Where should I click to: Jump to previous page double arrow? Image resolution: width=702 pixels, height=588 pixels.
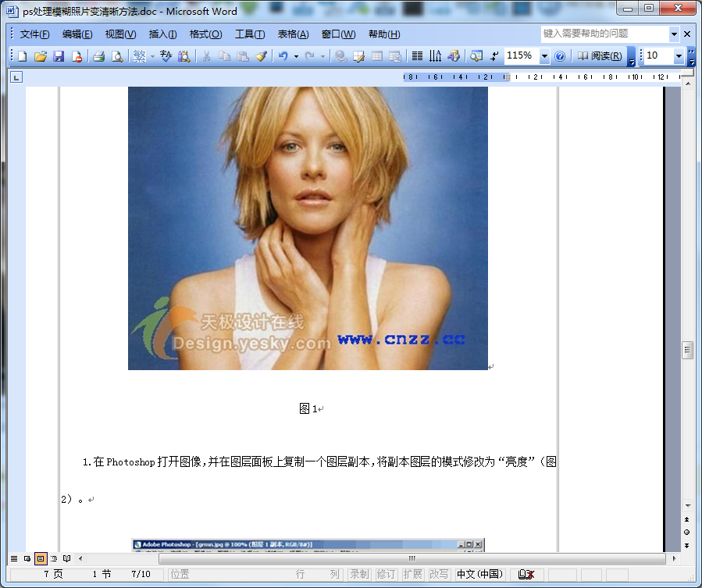pos(687,519)
